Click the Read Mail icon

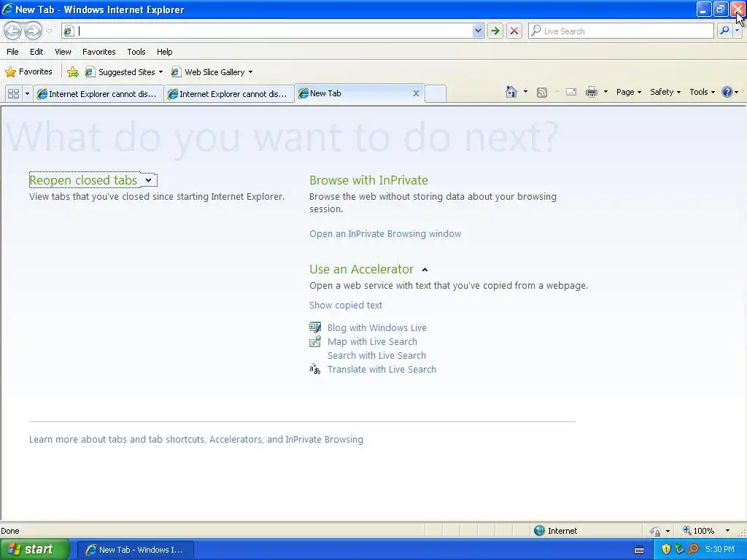click(x=570, y=92)
